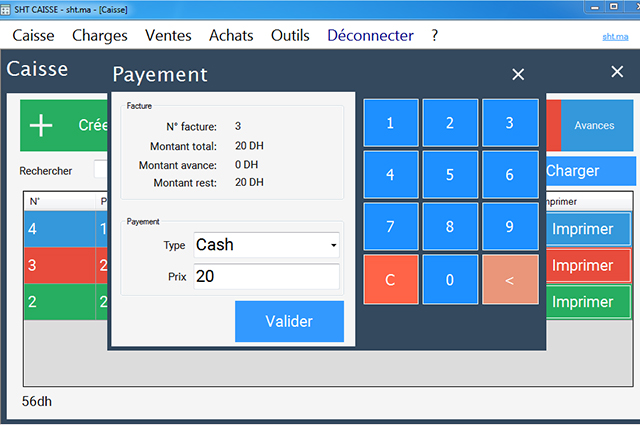Screen dimensions: 640x425
Task: Open the Ventes menu
Action: click(x=168, y=36)
